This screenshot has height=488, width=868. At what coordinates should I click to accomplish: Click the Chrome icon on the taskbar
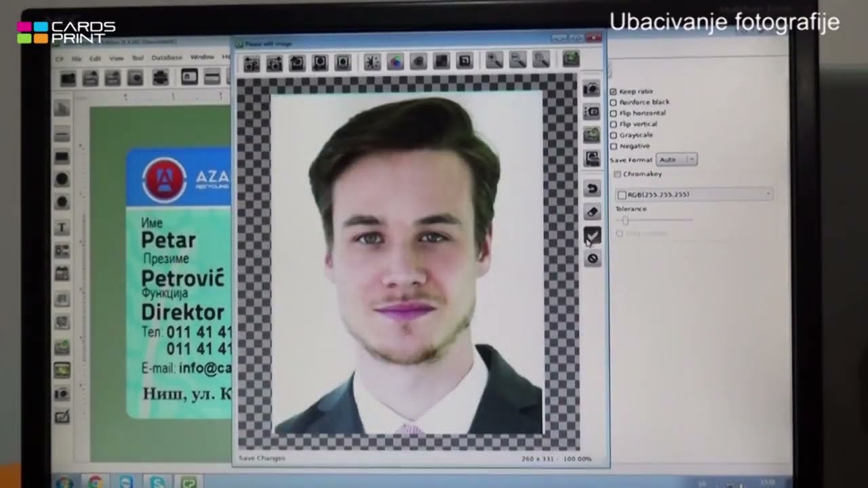96,482
